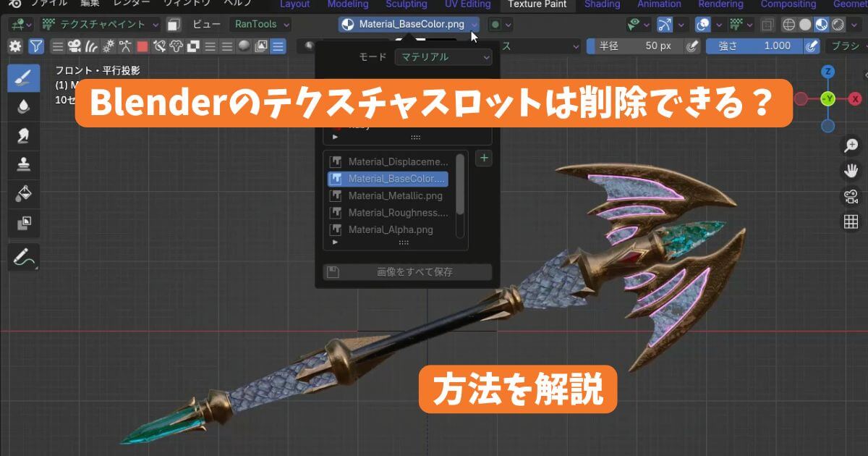The width and height of the screenshot is (868, 456).
Task: Click the 強さ 1.000 slider
Action: [x=754, y=46]
